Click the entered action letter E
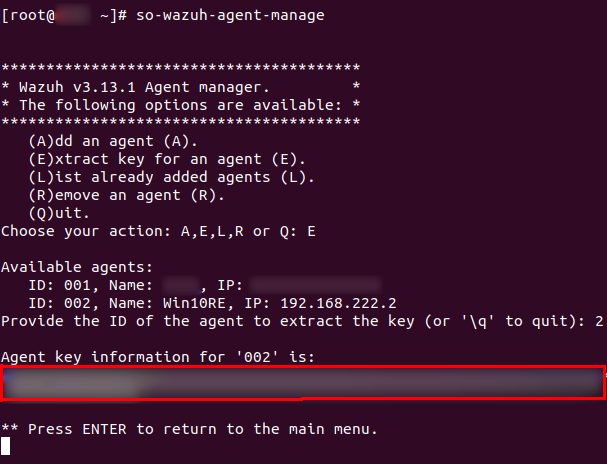This screenshot has height=464, width=607. 311,231
